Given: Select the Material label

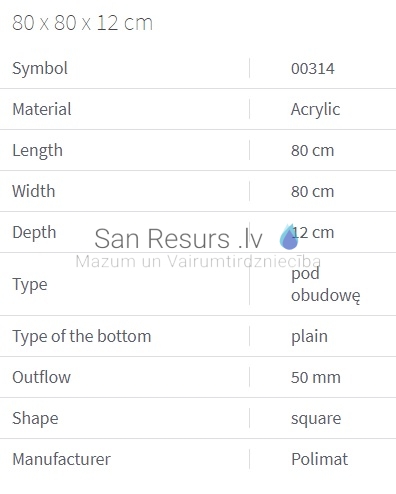Looking at the screenshot, I should tap(42, 109).
